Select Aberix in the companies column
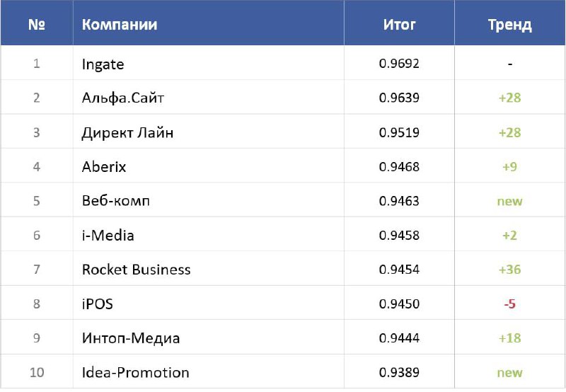The image size is (566, 392). [x=104, y=167]
